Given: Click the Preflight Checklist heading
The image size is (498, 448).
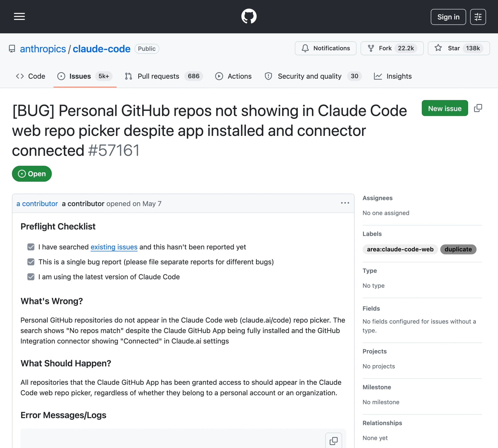Looking at the screenshot, I should [58, 227].
